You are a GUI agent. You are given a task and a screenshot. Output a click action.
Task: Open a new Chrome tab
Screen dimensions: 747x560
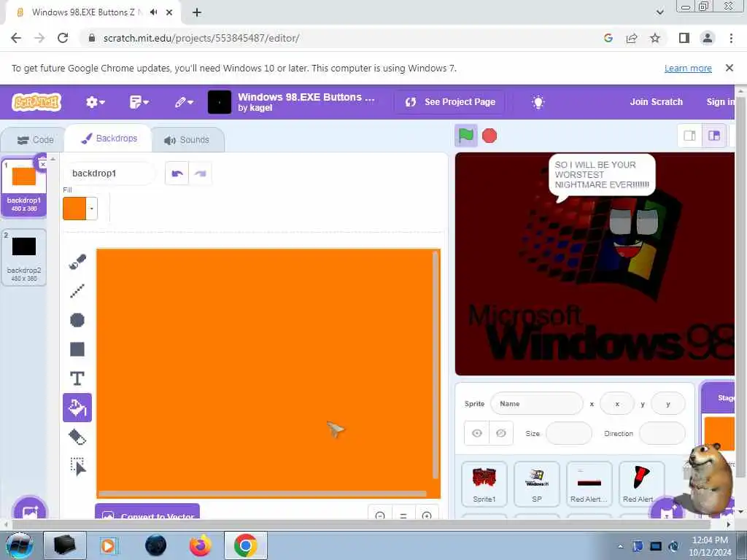197,12
